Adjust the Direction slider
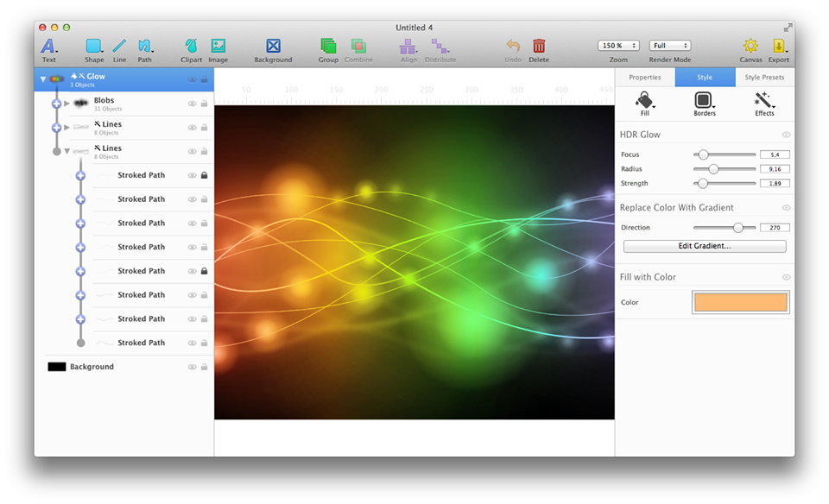This screenshot has height=504, width=829. [737, 228]
